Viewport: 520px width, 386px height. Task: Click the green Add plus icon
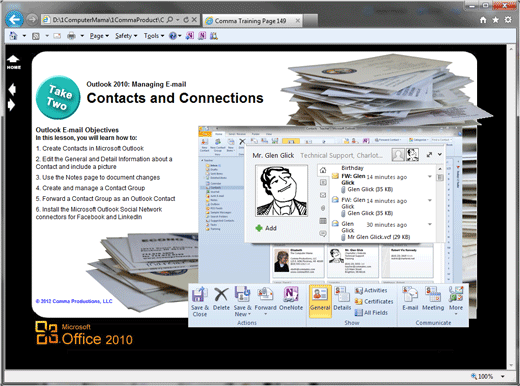pos(259,228)
